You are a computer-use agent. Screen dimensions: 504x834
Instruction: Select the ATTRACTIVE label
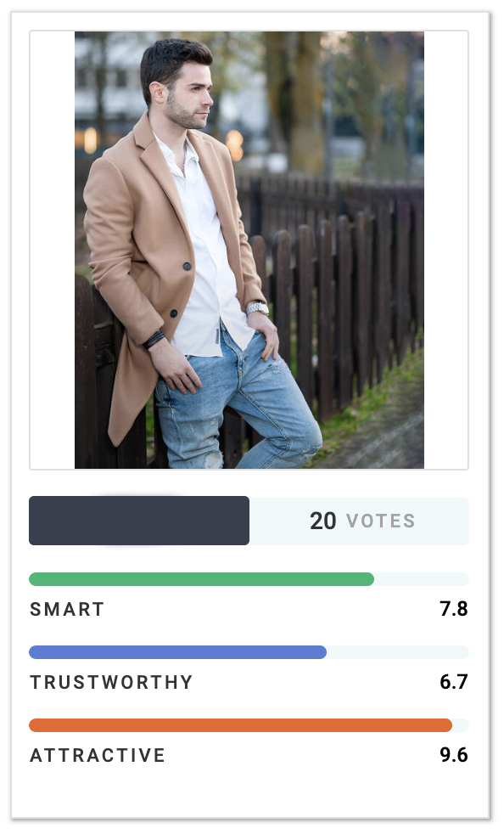[x=98, y=755]
